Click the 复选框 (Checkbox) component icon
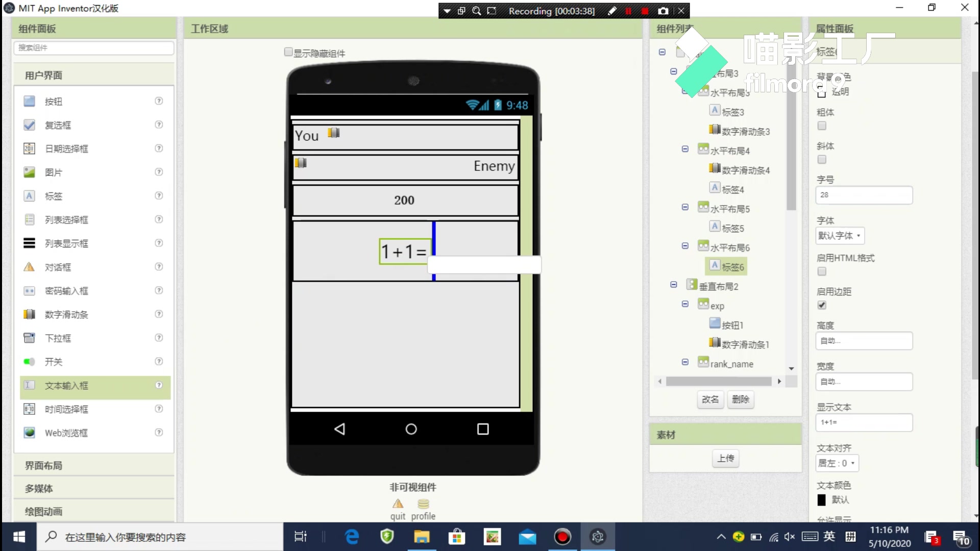Image resolution: width=980 pixels, height=551 pixels. 30,124
